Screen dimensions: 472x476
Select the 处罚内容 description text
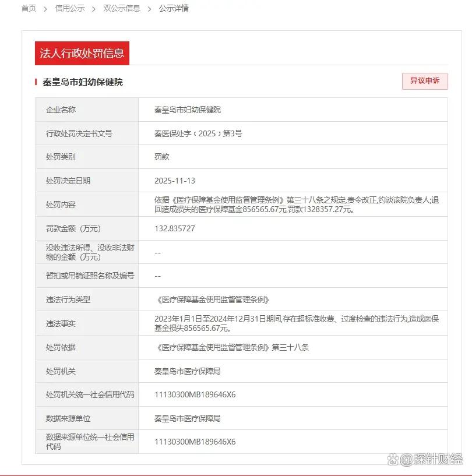click(x=297, y=204)
